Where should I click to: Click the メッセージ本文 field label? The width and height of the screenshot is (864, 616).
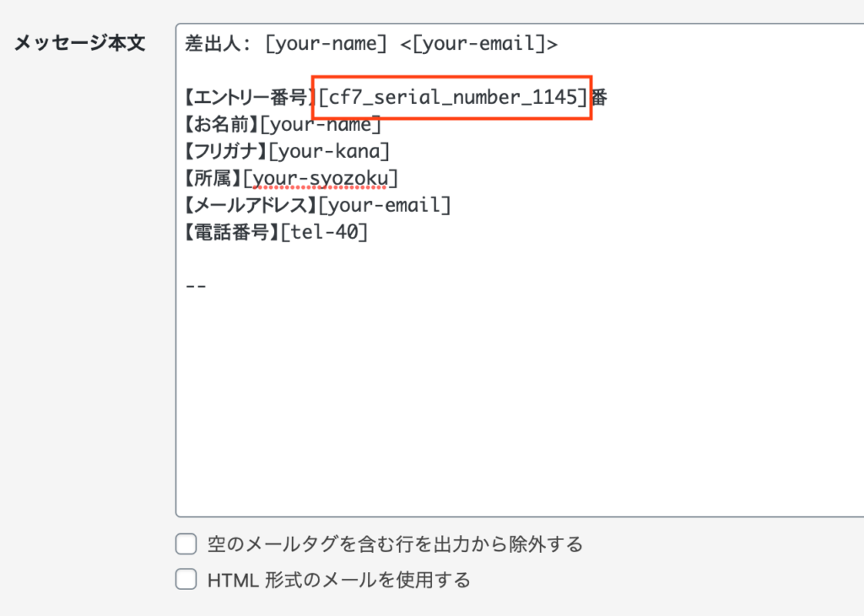pyautogui.click(x=80, y=44)
